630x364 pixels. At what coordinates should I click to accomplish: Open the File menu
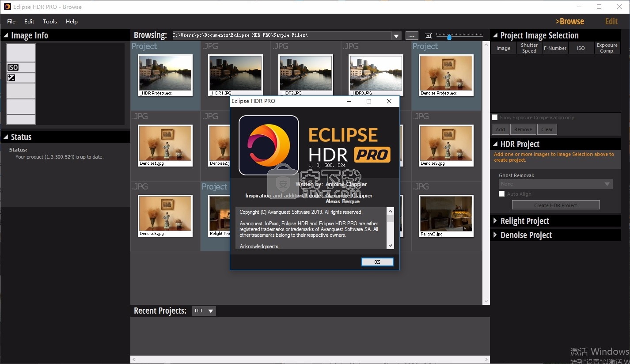click(11, 21)
